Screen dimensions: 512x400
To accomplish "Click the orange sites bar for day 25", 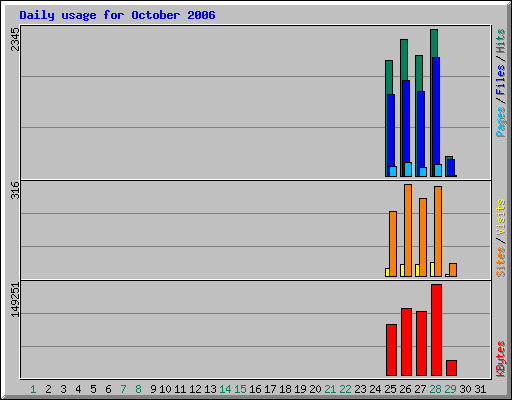I will point(393,244).
